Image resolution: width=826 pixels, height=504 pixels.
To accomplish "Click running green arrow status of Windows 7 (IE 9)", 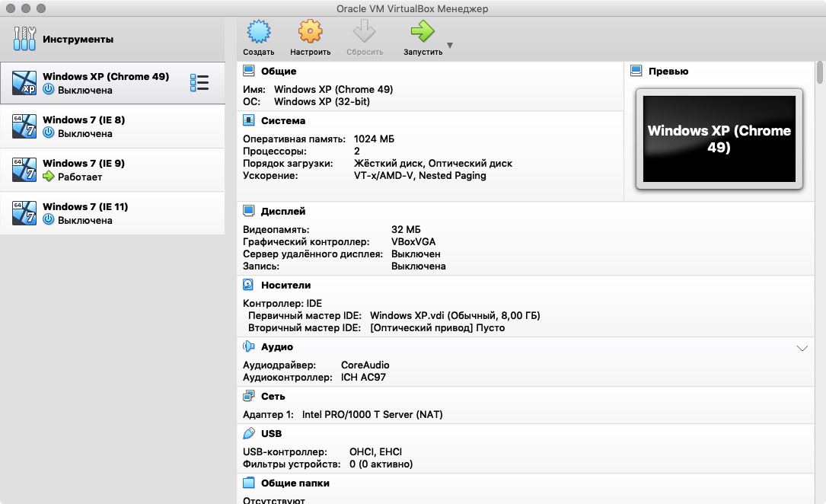I will [x=49, y=177].
